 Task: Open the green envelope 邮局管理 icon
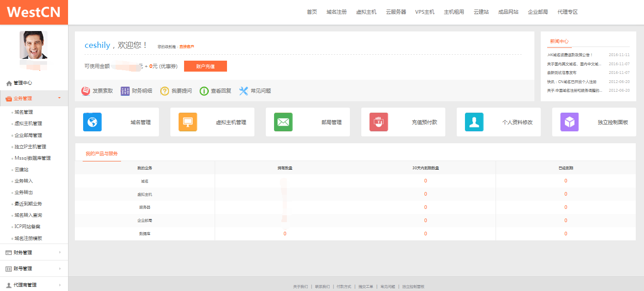[283, 122]
